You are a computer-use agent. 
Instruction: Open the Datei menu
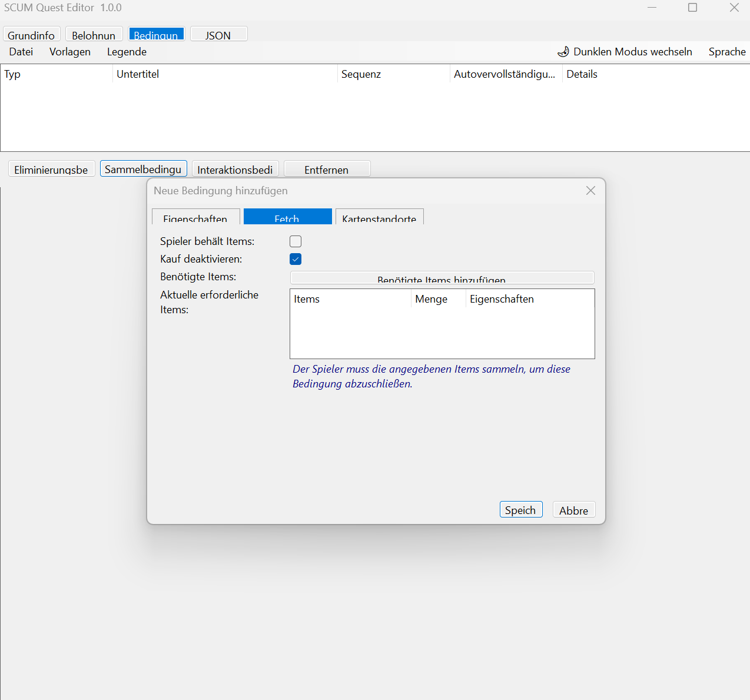(x=21, y=52)
